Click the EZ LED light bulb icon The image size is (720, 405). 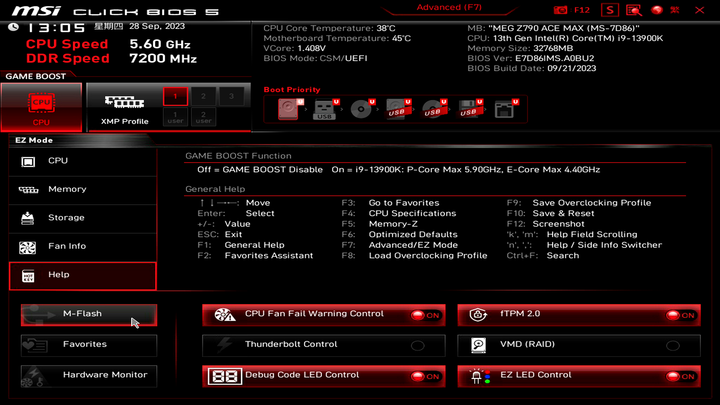479,377
